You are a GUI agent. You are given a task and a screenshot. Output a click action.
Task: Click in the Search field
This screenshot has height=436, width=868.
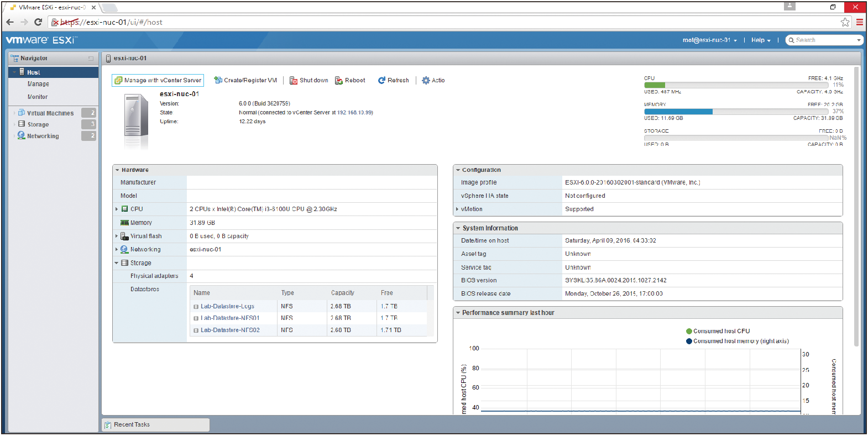coord(825,40)
